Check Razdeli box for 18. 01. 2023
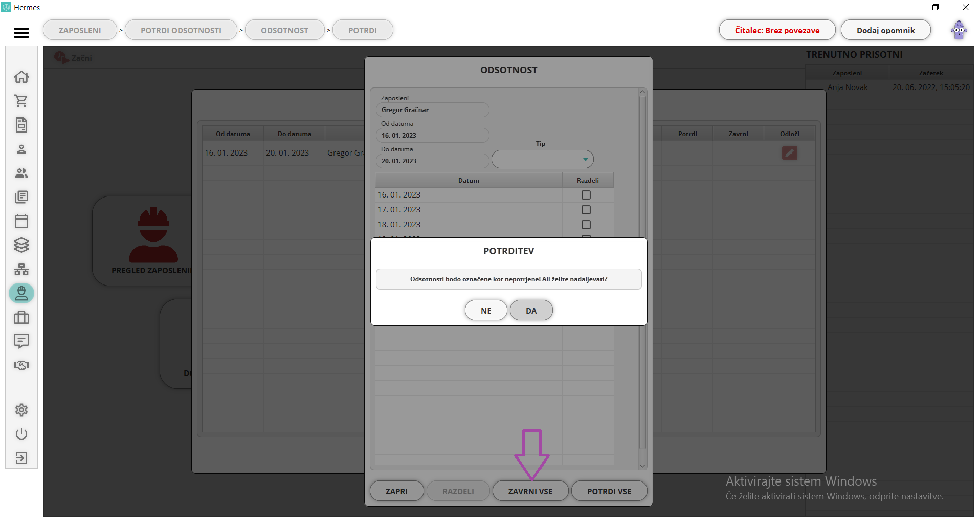The image size is (980, 526). click(586, 225)
